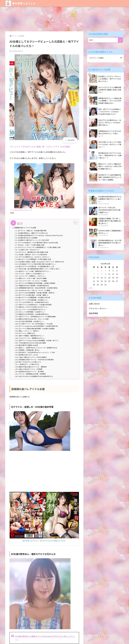Click the pink search submit button
The height and width of the screenshot is (644, 129).
pos(121,40)
